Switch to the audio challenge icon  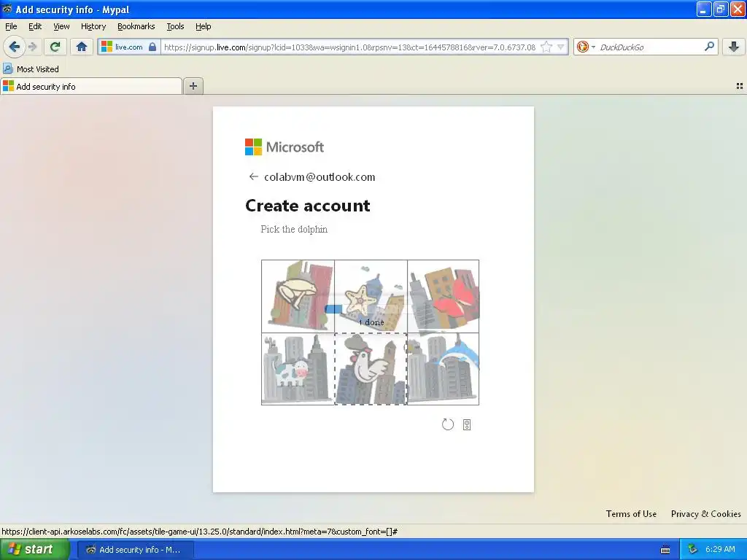coord(467,425)
